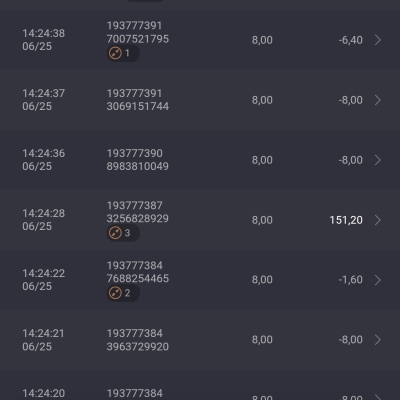The image size is (400, 400).
Task: Open the free spins badge showing 3
Action: point(123,233)
